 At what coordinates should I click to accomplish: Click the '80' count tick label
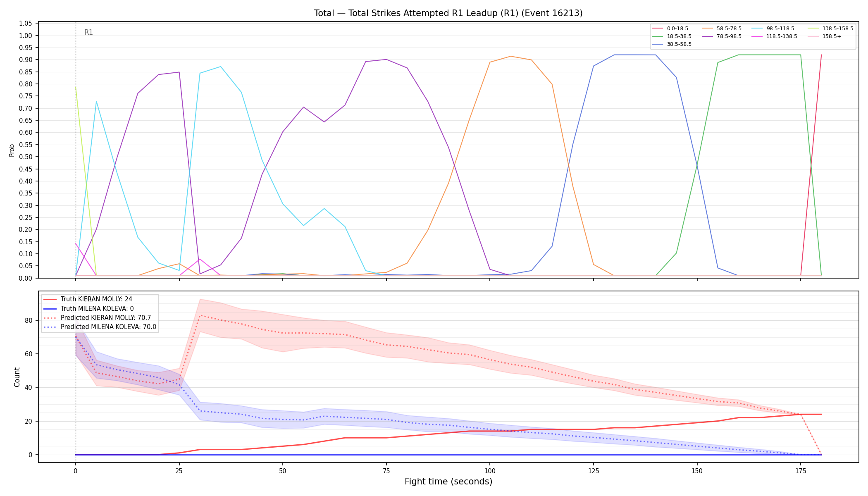pos(29,320)
